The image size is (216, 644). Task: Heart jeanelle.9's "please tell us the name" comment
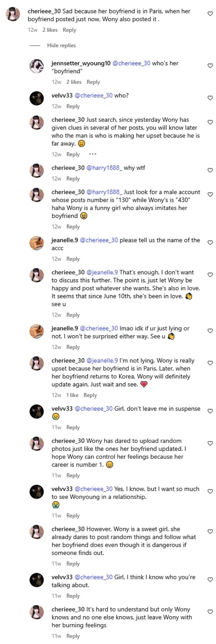210,243
